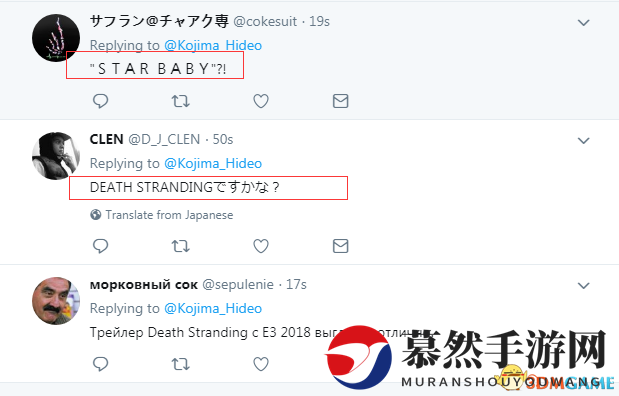Viewport: 619px width, 396px height.
Task: Open options chevron on cokesuit tweet
Action: pyautogui.click(x=583, y=23)
